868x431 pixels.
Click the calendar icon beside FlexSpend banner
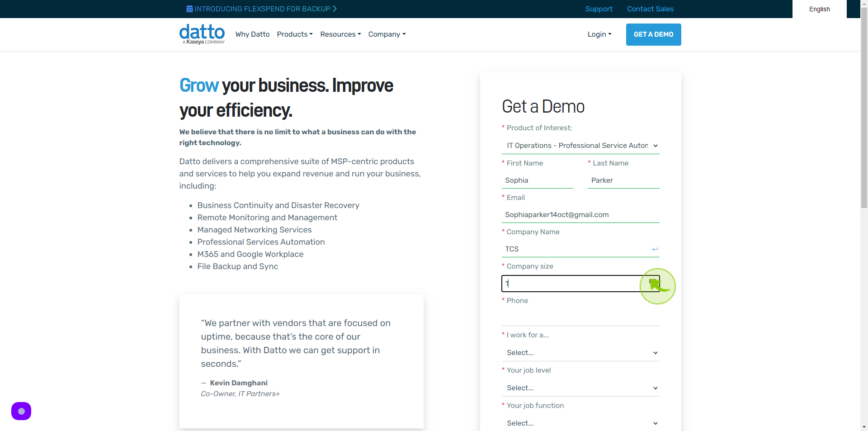coord(189,9)
